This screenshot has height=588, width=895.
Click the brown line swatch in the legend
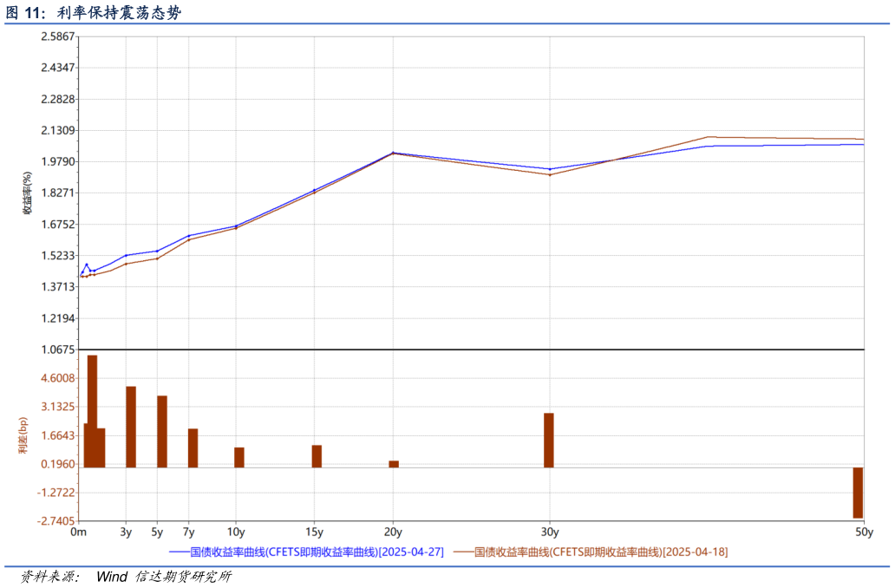pyautogui.click(x=463, y=552)
